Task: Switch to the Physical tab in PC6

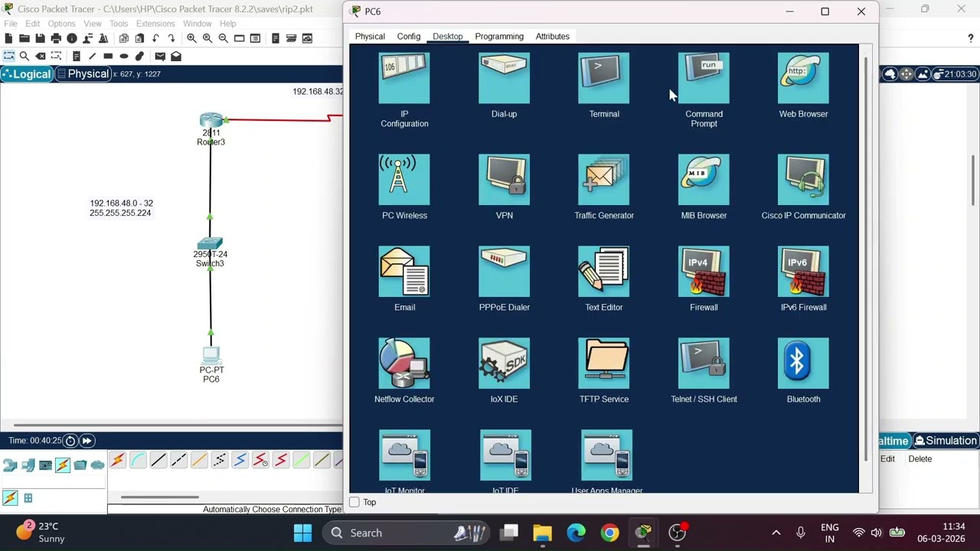Action: point(370,36)
